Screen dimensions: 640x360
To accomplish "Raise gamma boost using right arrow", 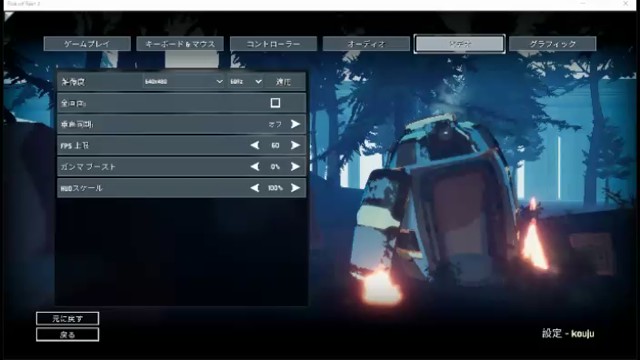I will 295,167.
